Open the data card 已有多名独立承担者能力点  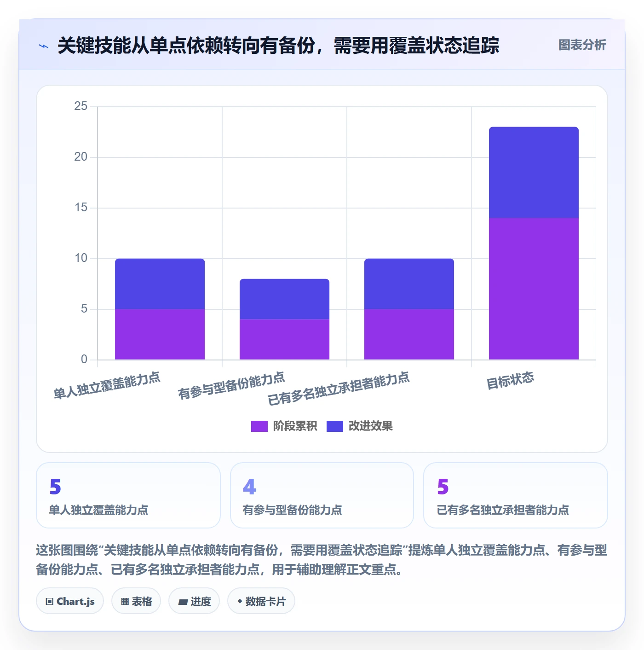[x=516, y=495]
